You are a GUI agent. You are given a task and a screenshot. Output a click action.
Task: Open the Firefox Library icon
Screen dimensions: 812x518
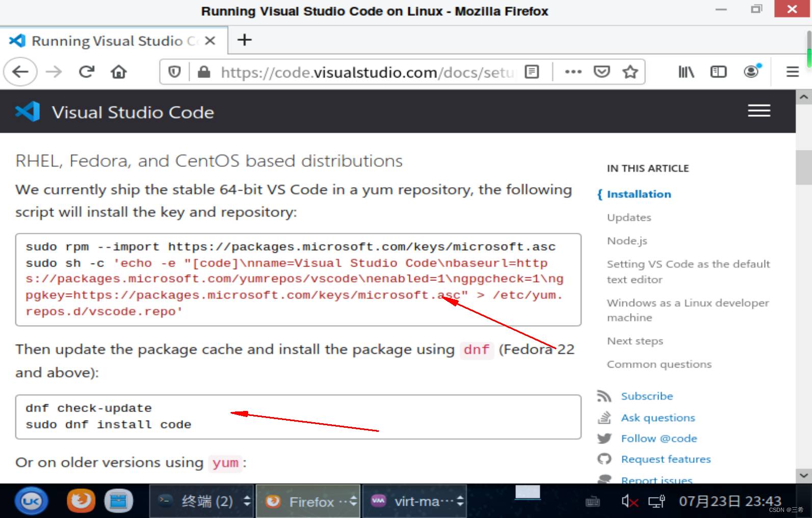[686, 72]
